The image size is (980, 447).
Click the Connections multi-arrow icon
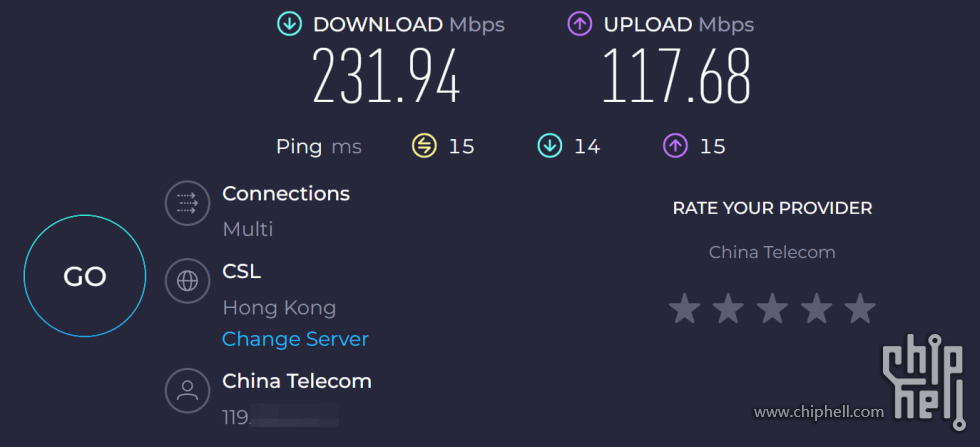(x=188, y=203)
